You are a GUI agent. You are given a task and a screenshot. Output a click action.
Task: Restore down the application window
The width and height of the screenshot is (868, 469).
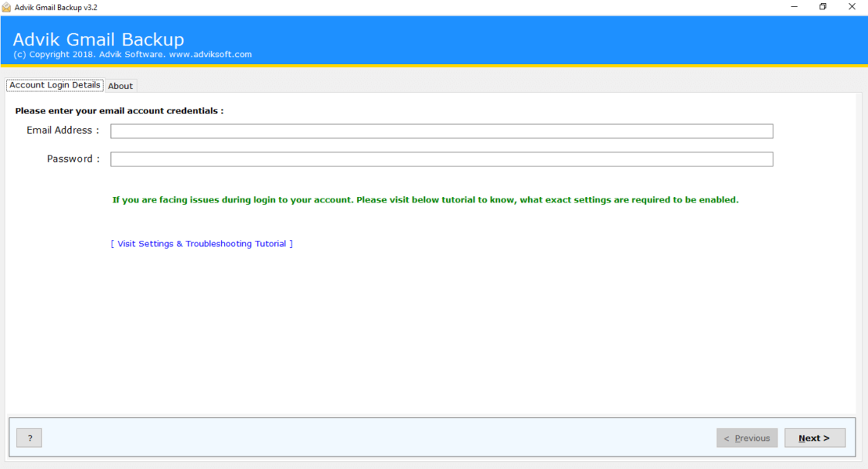[x=823, y=7]
